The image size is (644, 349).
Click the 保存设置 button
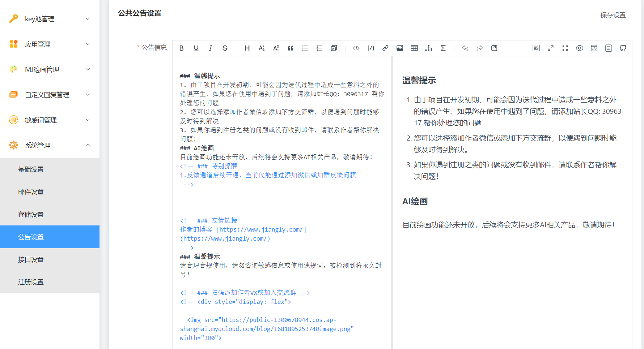pos(613,15)
